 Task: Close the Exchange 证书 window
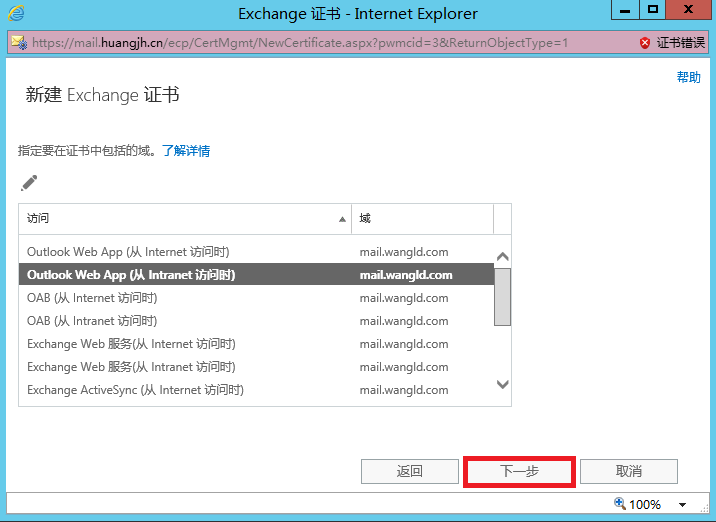pyautogui.click(x=688, y=10)
